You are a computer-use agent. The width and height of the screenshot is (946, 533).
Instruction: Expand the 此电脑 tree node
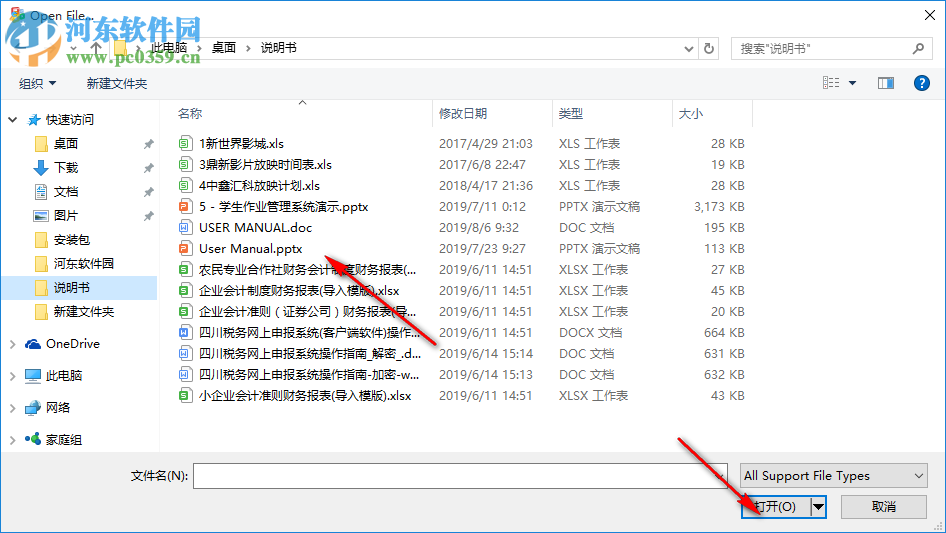[x=13, y=376]
